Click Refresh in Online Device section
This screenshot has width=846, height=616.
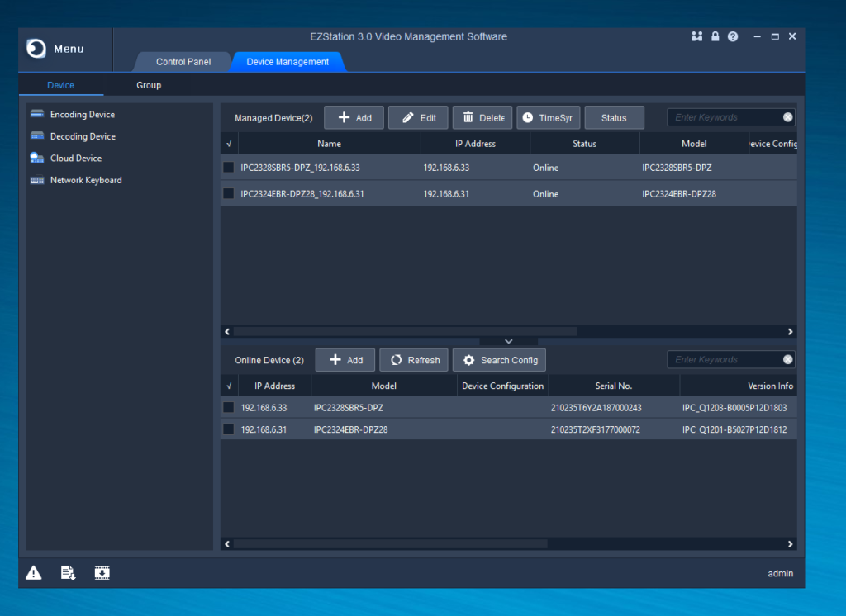[x=414, y=360]
